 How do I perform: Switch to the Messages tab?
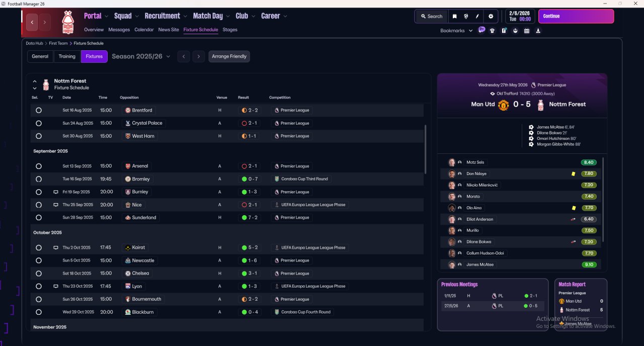coord(119,30)
